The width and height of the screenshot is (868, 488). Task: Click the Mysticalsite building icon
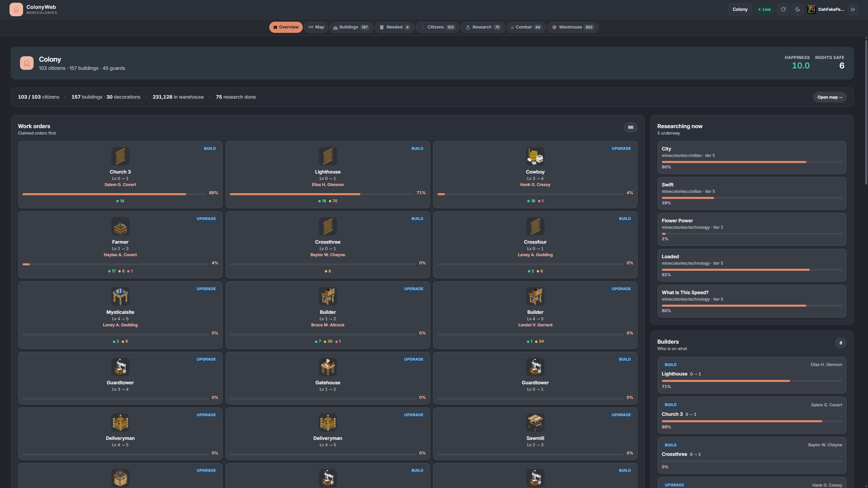tap(120, 297)
